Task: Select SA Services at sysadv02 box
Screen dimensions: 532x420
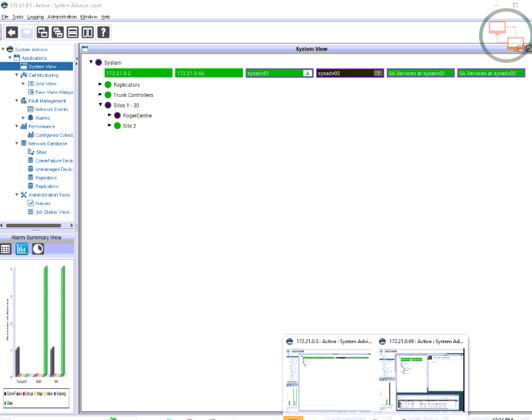Action: coord(491,73)
